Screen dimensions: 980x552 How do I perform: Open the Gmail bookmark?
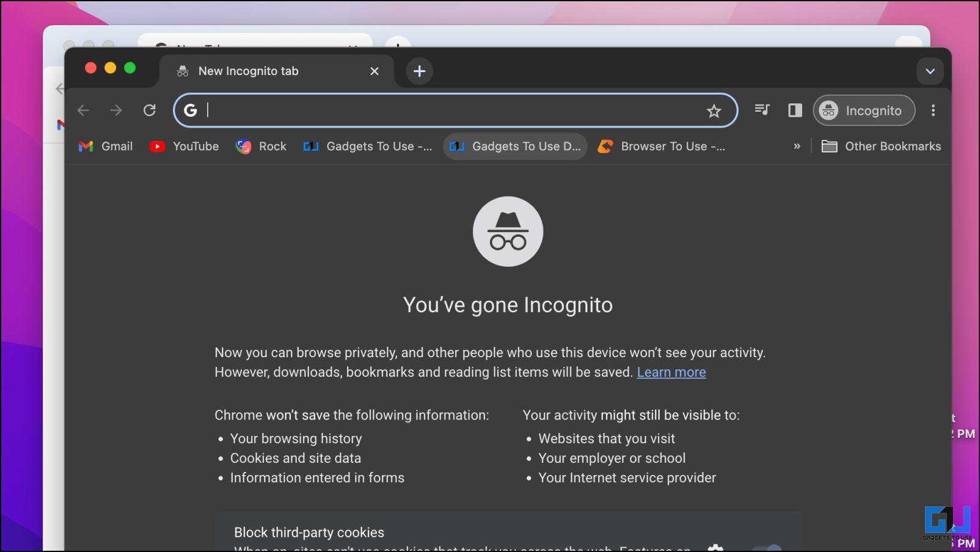pos(106,147)
